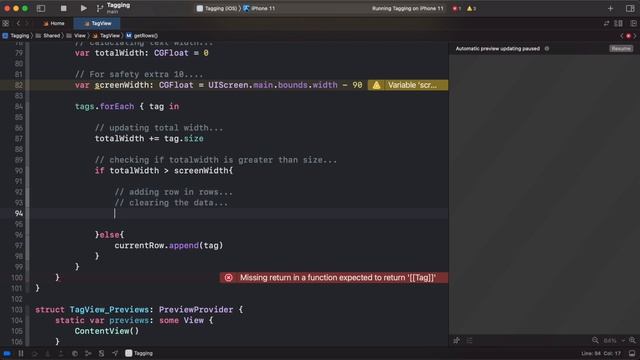Image resolution: width=640 pixels, height=360 pixels.
Task: Click 'tags.forEach { tag in' line
Action: tap(127, 107)
